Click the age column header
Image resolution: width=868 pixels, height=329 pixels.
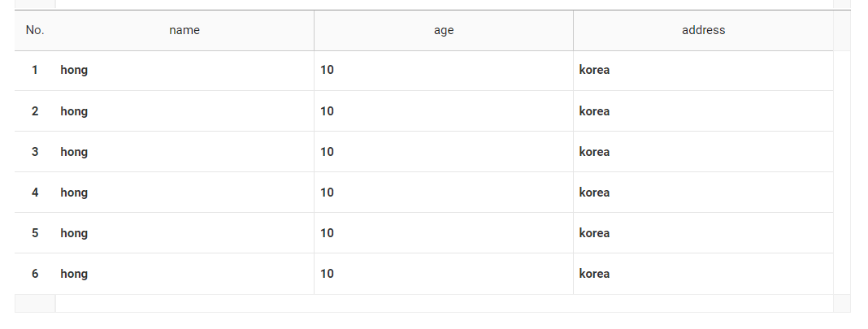click(444, 30)
